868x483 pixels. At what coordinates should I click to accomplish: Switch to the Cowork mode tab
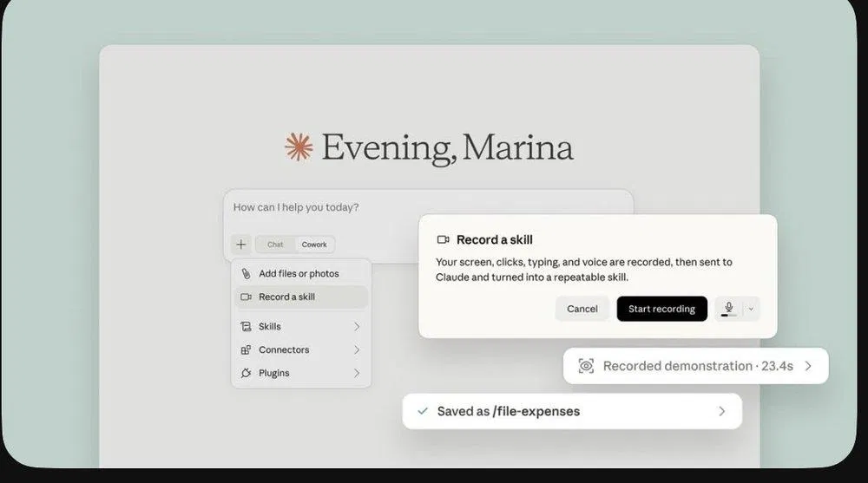(x=314, y=245)
